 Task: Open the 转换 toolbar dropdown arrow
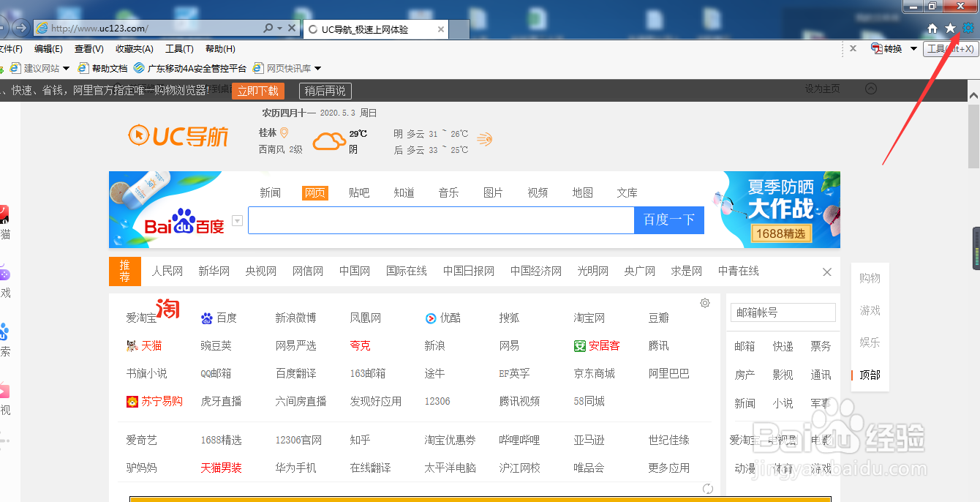[x=913, y=49]
